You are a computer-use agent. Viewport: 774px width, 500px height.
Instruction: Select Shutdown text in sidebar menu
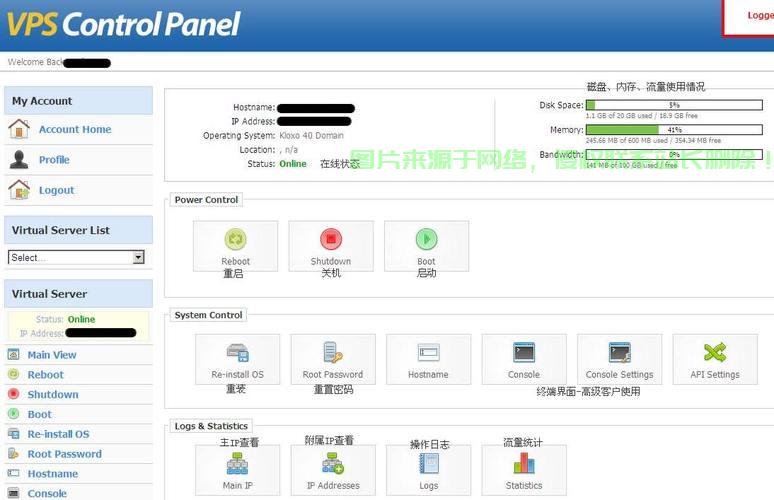pos(53,394)
